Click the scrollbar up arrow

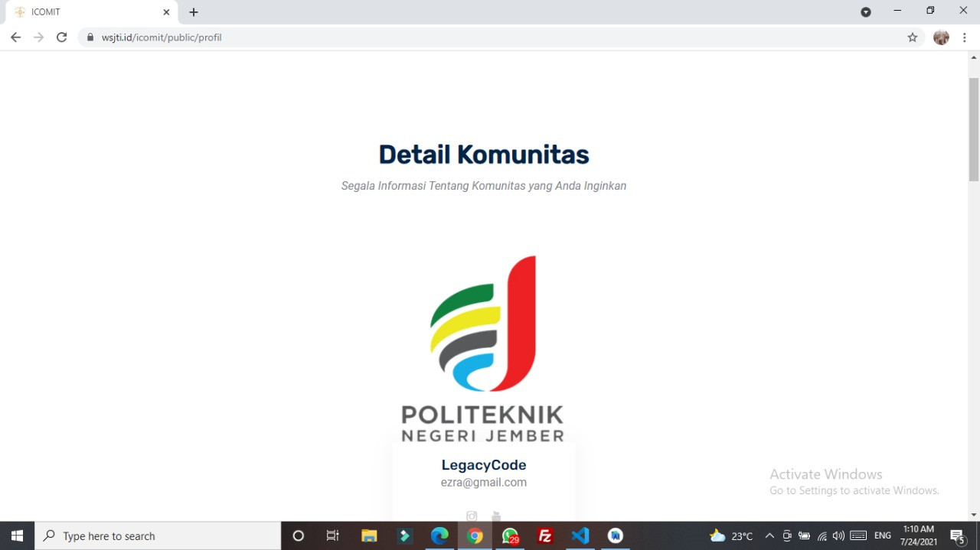point(974,57)
